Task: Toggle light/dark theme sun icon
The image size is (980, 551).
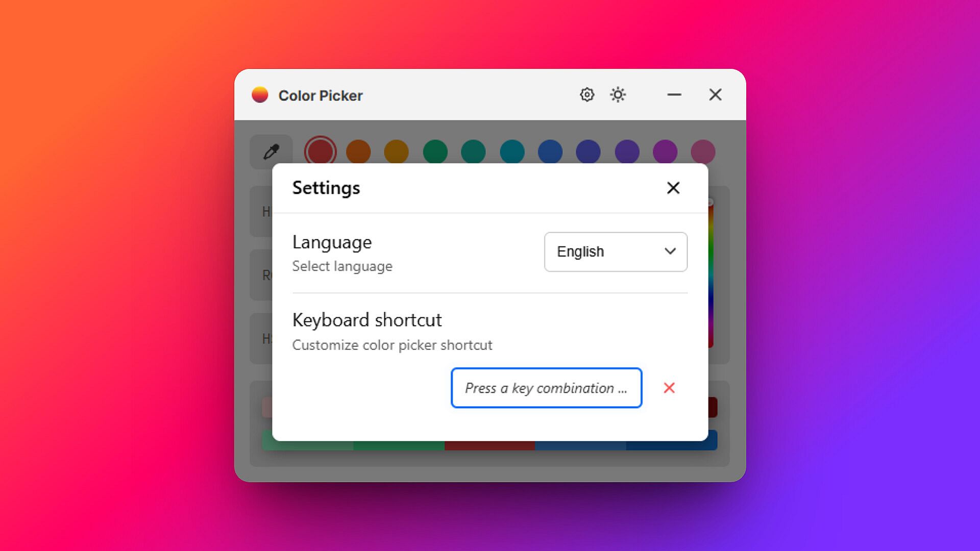Action: point(618,95)
